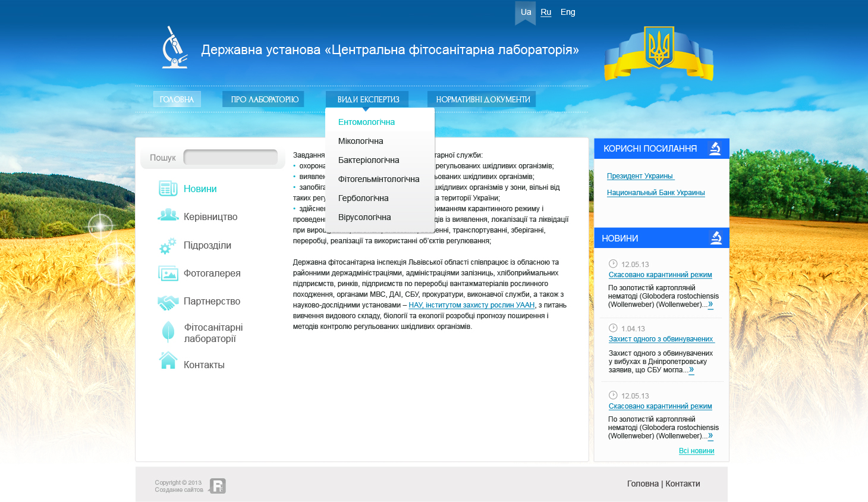The image size is (868, 502).
Task: Click into the Пошук search field
Action: pyautogui.click(x=231, y=158)
